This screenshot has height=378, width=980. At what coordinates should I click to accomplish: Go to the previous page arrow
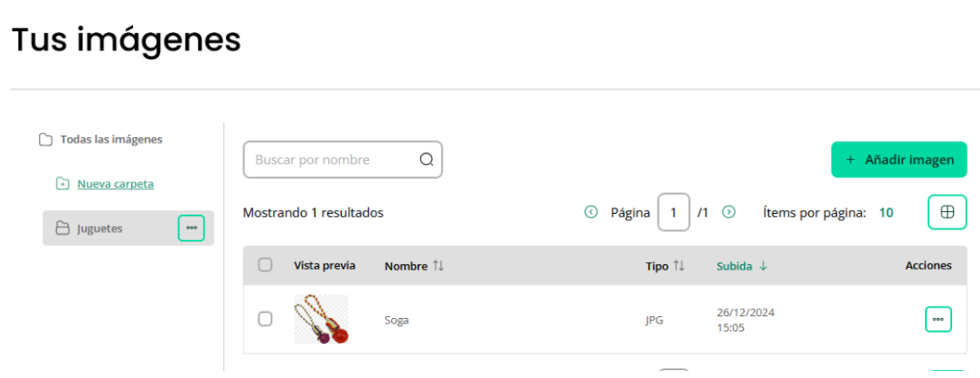click(x=590, y=212)
